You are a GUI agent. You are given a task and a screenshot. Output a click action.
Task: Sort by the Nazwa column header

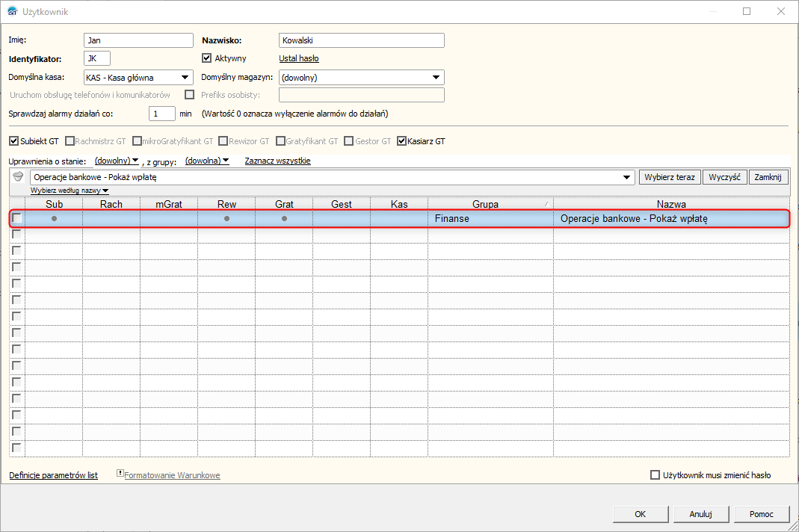point(671,204)
